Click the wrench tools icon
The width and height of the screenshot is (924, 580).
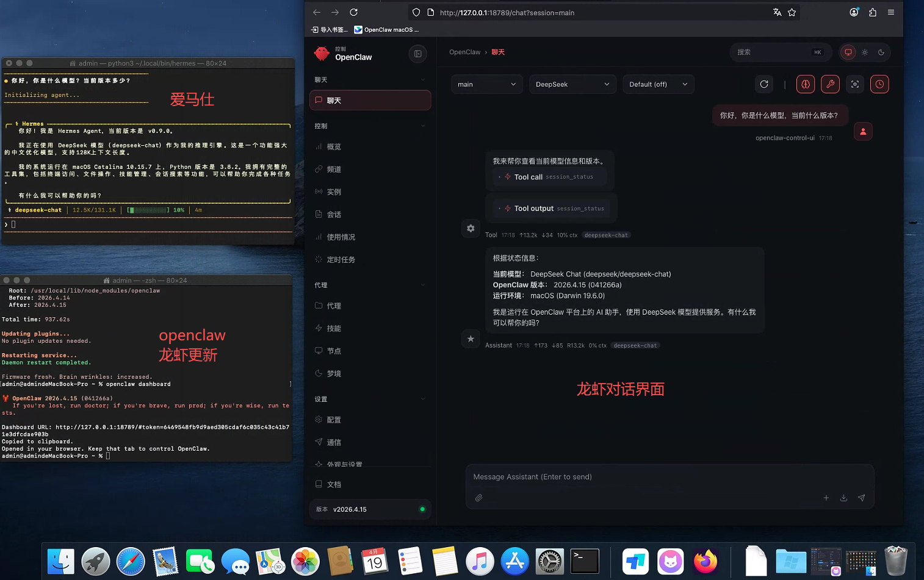point(830,84)
